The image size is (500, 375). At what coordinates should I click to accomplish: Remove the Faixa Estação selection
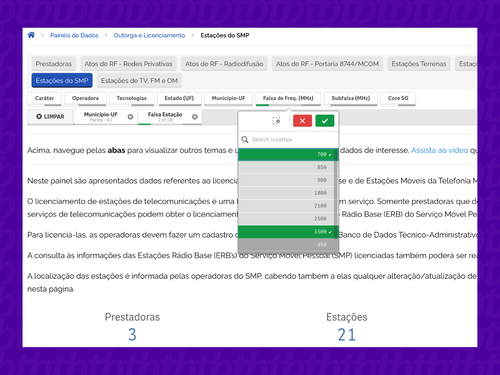point(195,117)
